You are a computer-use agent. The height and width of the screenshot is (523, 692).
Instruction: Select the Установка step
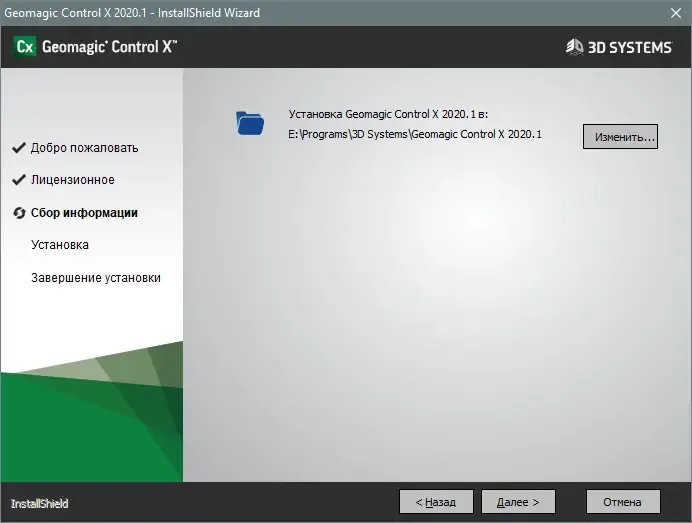click(60, 245)
